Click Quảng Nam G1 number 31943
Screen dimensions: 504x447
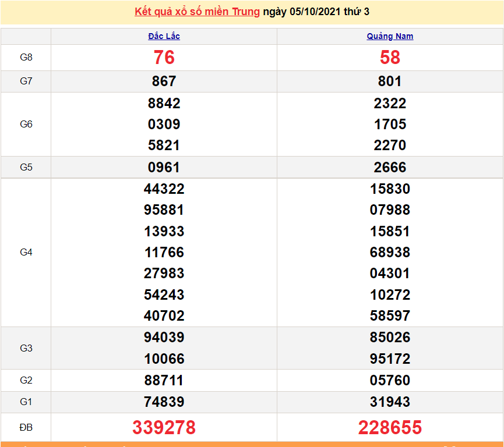click(x=390, y=402)
